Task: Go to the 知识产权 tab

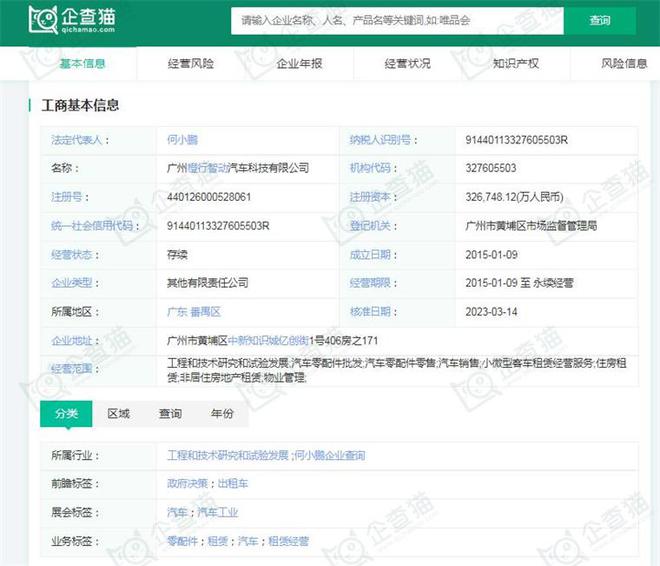Action: [516, 64]
